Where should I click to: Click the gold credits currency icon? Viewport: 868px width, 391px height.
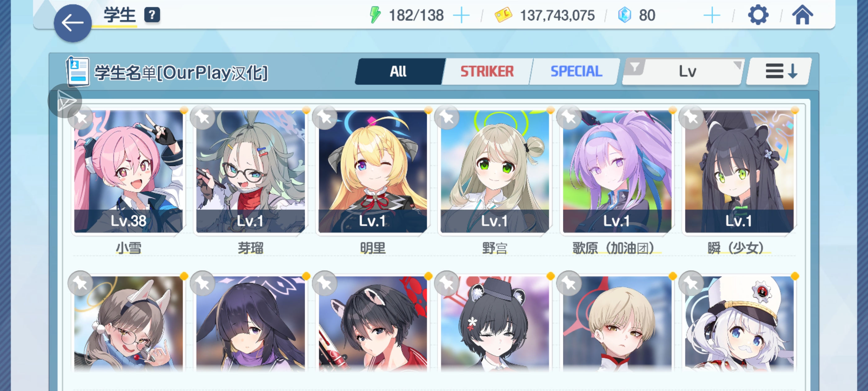(503, 15)
